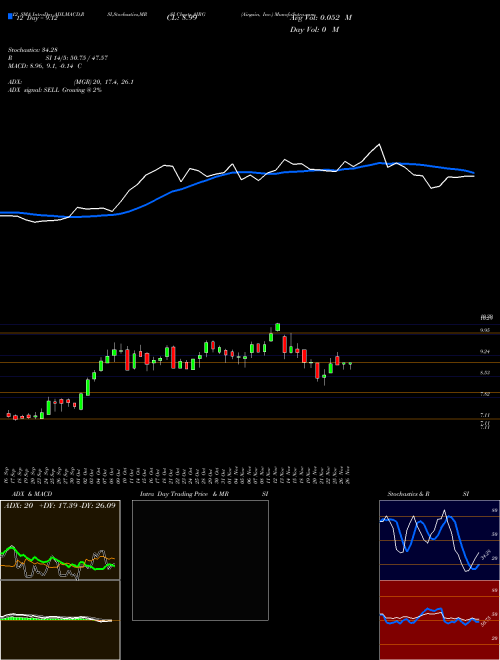The width and height of the screenshot is (500, 660).
Task: Click the 9.24 price axis label
Action: point(485,351)
